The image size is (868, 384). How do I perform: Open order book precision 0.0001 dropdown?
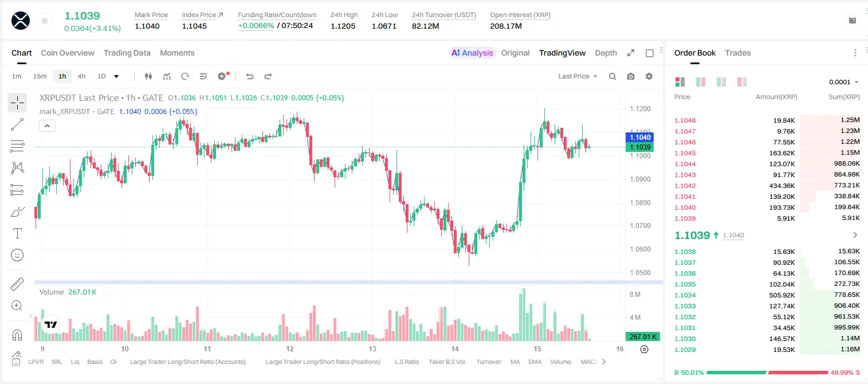click(x=843, y=82)
